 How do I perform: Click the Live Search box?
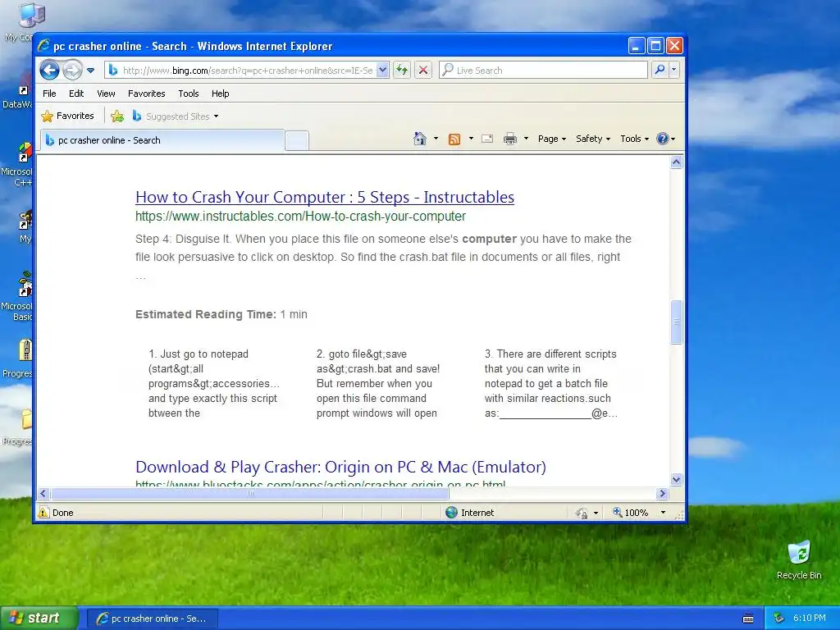543,71
